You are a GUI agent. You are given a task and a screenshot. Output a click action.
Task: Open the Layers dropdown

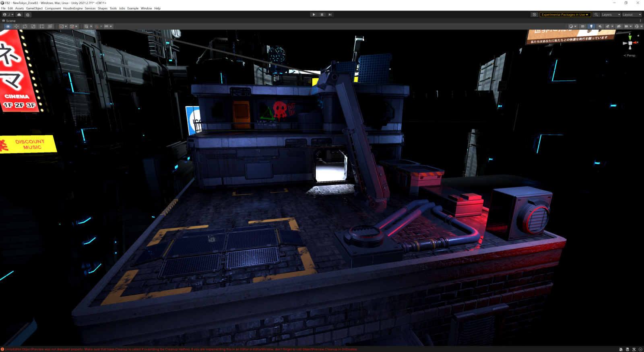click(x=610, y=14)
